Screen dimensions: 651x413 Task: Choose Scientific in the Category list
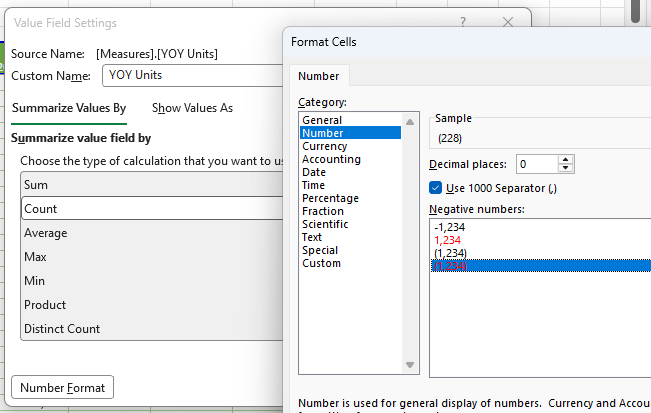[350, 224]
